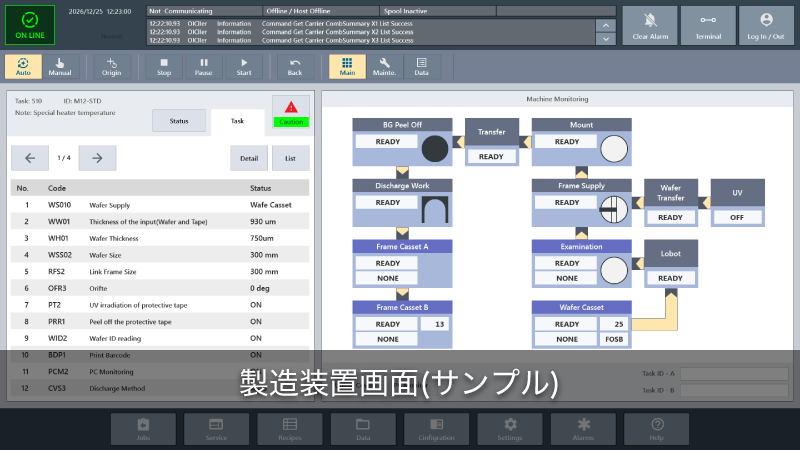
Task: Click the UV OFF status field
Action: [x=737, y=217]
